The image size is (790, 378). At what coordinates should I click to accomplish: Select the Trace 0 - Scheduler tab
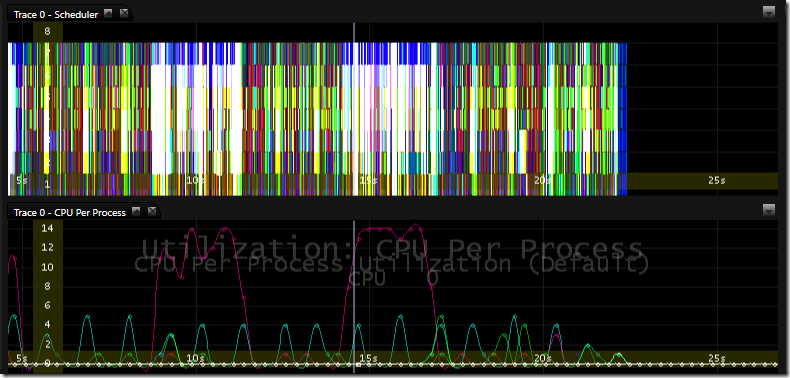(56, 15)
